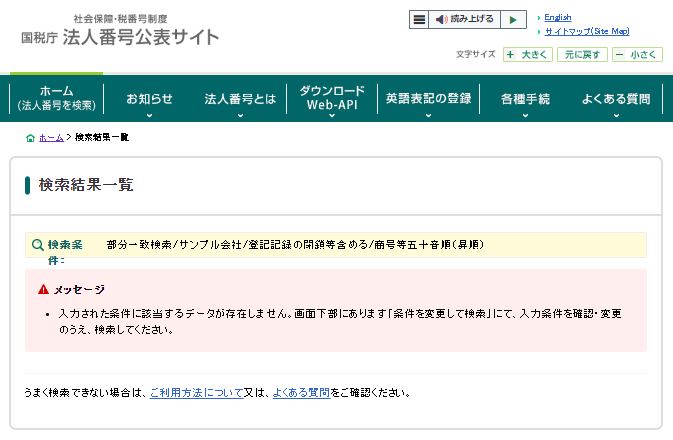This screenshot has height=440, width=673.
Task: Click the 社会保障・税番号制度 caption
Action: [120, 19]
